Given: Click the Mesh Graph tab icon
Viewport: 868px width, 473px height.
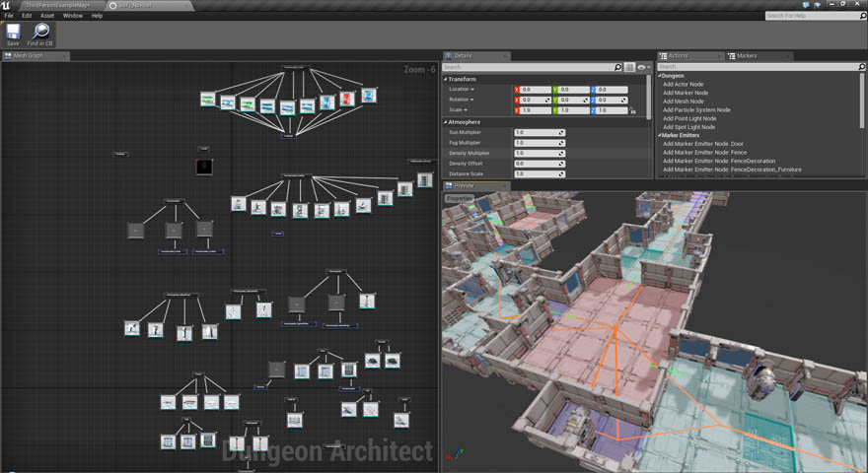Looking at the screenshot, I should tap(8, 56).
